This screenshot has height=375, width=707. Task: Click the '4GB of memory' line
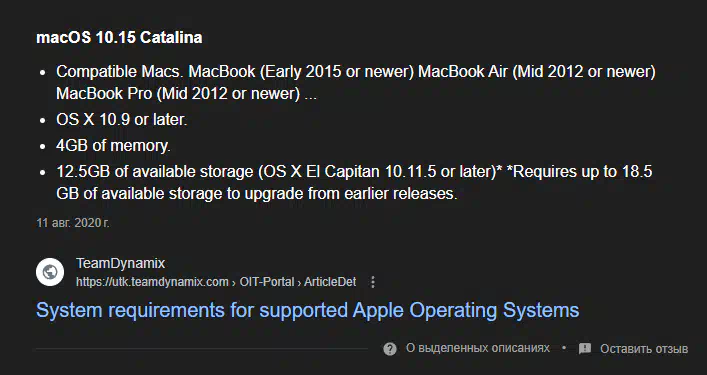(113, 146)
